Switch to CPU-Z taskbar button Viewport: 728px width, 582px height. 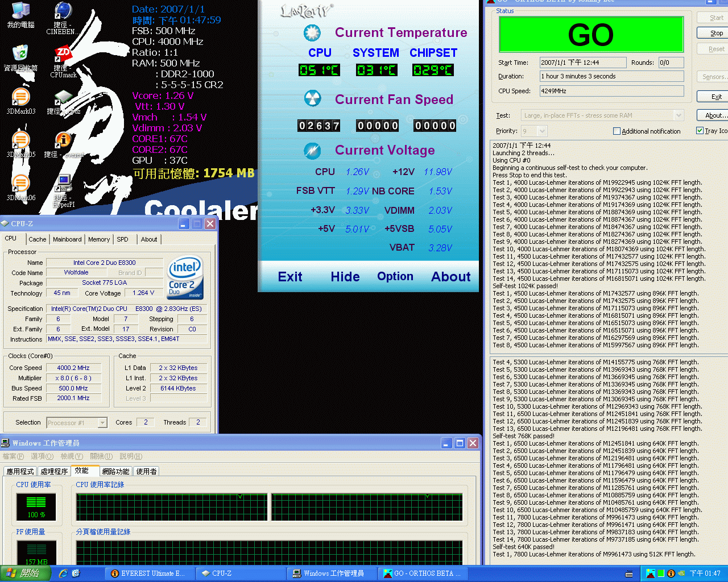click(241, 573)
